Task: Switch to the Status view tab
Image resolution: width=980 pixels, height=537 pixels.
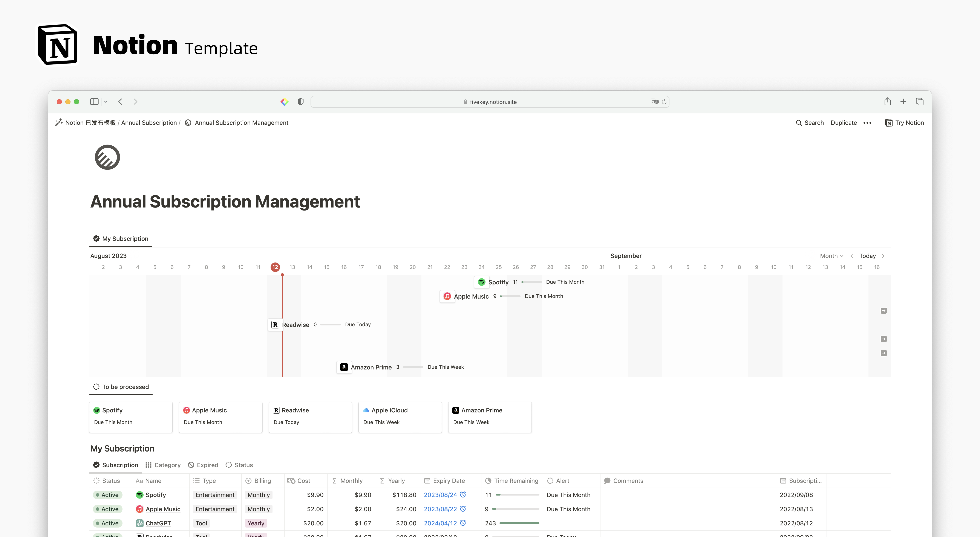Action: pos(239,465)
